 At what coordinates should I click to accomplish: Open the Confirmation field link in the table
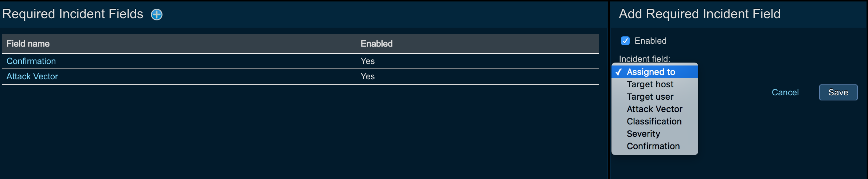coord(31,61)
